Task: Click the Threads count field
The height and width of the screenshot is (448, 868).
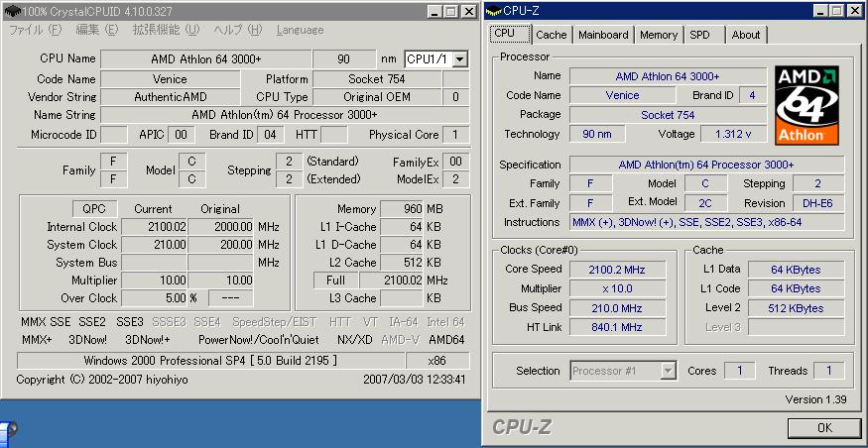Action: point(828,371)
